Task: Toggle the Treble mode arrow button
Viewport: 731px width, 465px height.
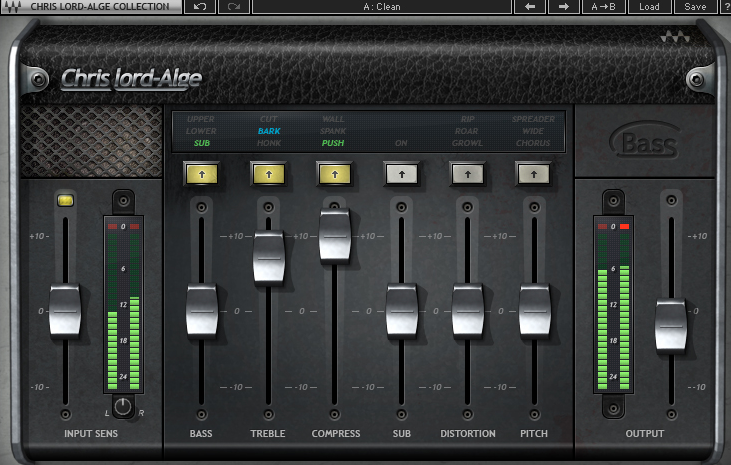Action: coord(269,174)
